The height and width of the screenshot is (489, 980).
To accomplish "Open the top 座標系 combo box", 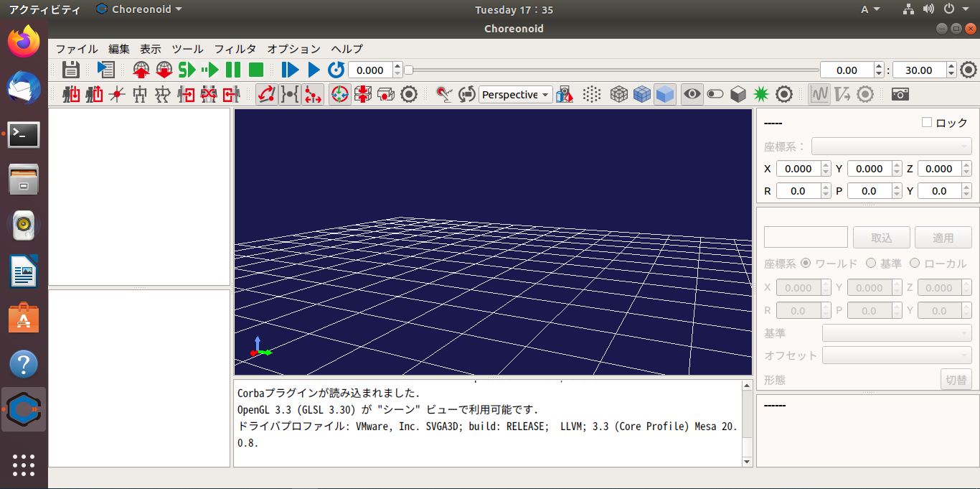I will pyautogui.click(x=891, y=146).
